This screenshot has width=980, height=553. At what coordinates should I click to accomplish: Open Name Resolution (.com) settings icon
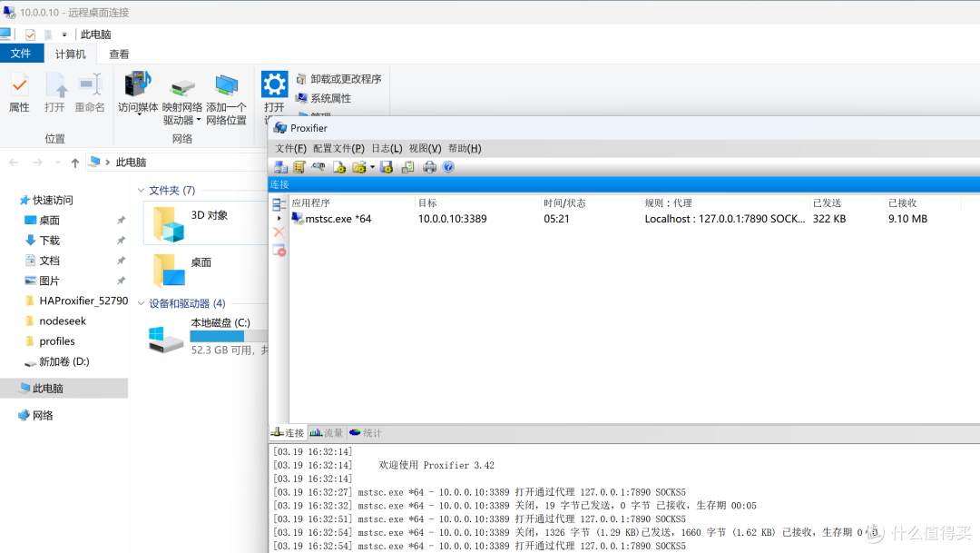point(318,167)
